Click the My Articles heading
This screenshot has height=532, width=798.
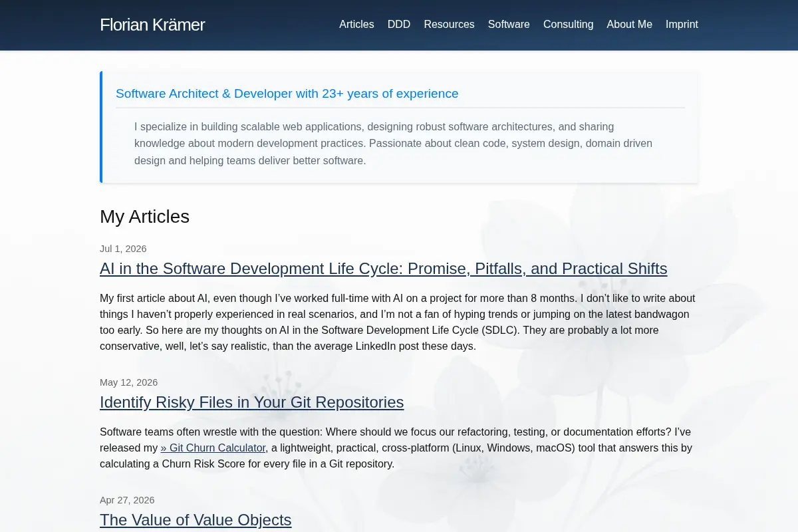(144, 217)
